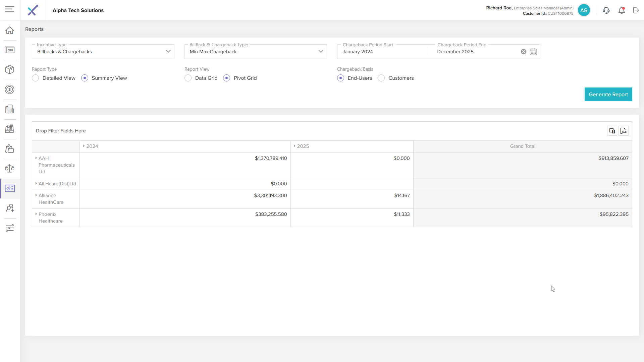Click the notification bell icon
The width and height of the screenshot is (644, 362).
(x=622, y=10)
